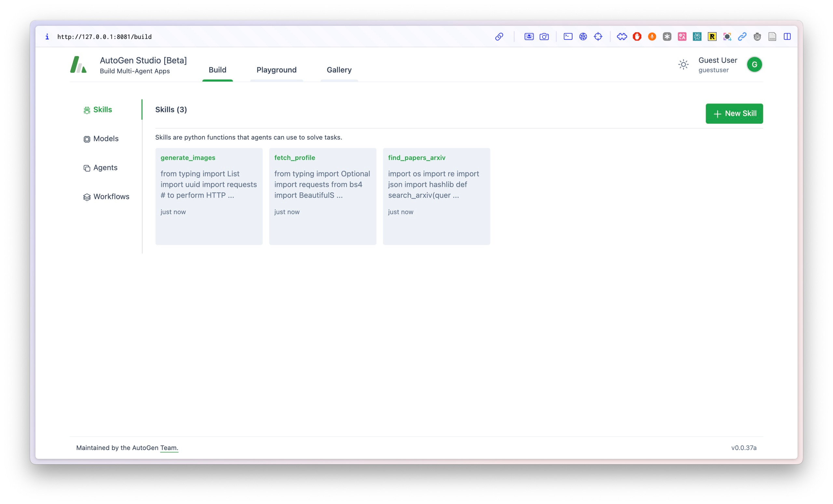Image resolution: width=833 pixels, height=504 pixels.
Task: Click the camera screenshot icon in browser toolbar
Action: [x=544, y=36]
